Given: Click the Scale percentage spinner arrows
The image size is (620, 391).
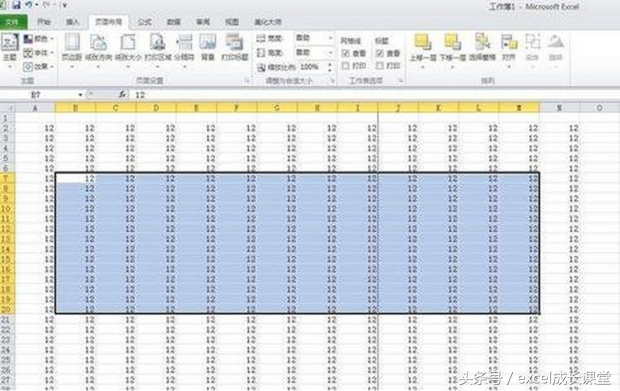Looking at the screenshot, I should click(x=330, y=67).
